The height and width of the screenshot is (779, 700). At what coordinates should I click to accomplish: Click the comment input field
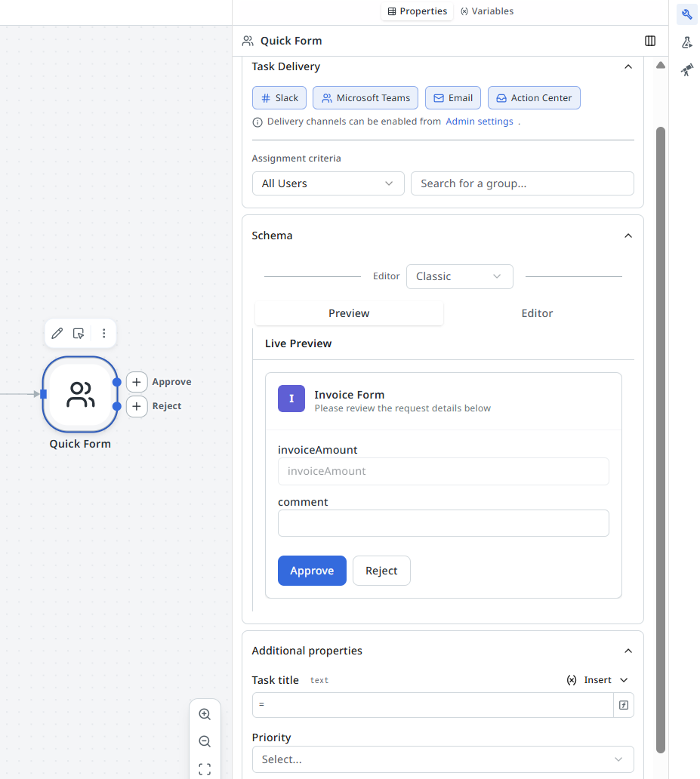tap(443, 523)
